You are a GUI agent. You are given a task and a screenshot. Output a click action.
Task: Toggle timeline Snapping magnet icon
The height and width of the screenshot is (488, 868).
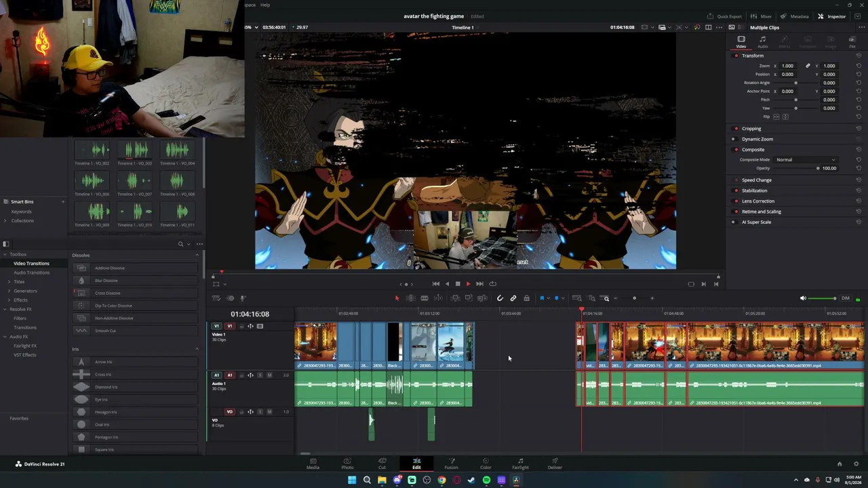(500, 298)
